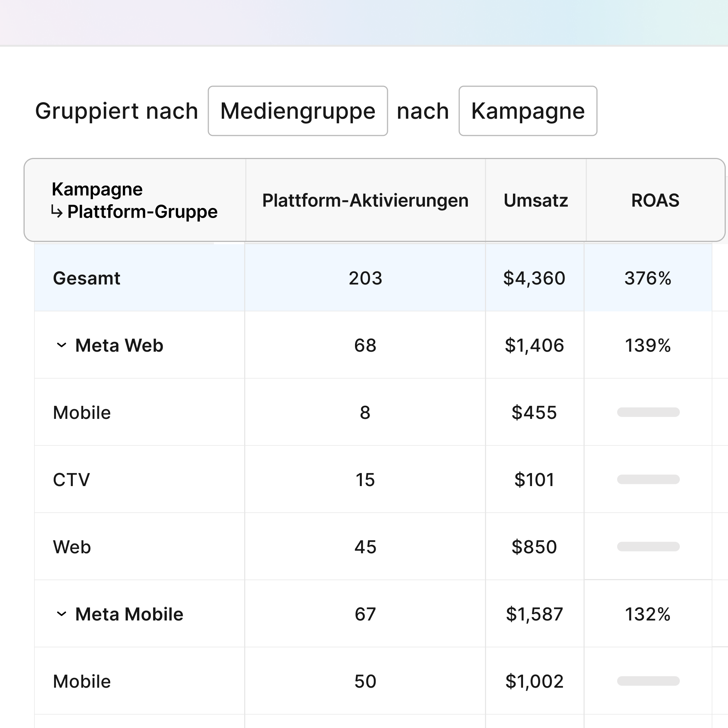
Task: Sort by Umsatz column header
Action: tap(535, 200)
